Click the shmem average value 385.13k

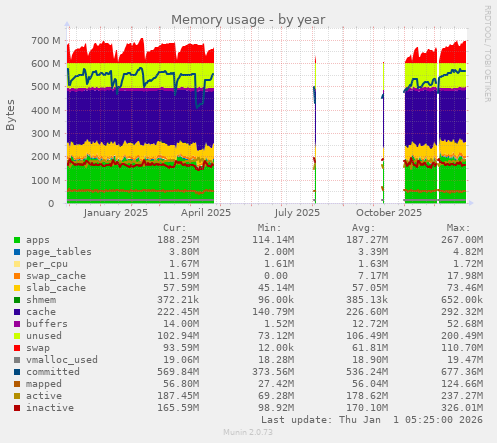coord(367,300)
